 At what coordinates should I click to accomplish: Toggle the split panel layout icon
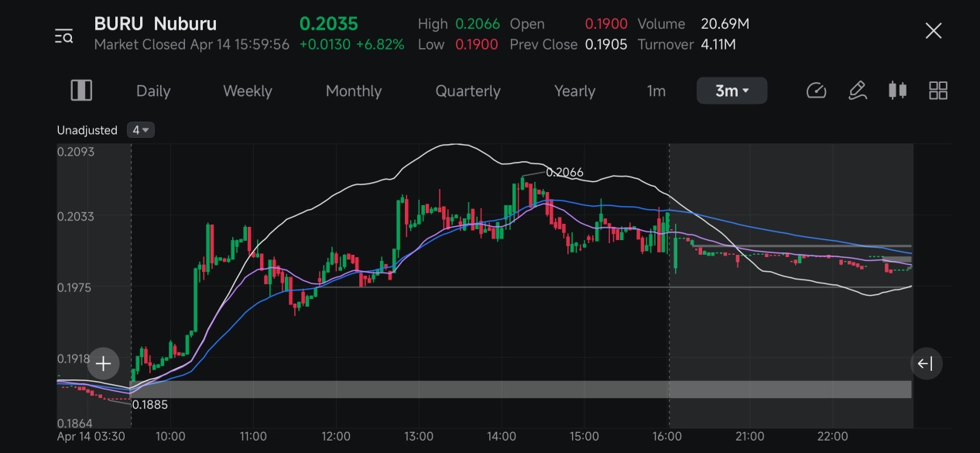[81, 91]
